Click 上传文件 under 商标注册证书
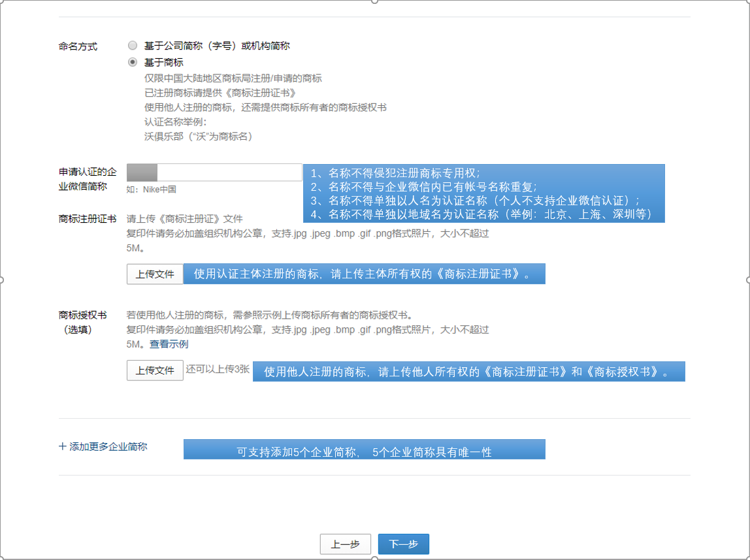This screenshot has width=750, height=560. coord(155,273)
